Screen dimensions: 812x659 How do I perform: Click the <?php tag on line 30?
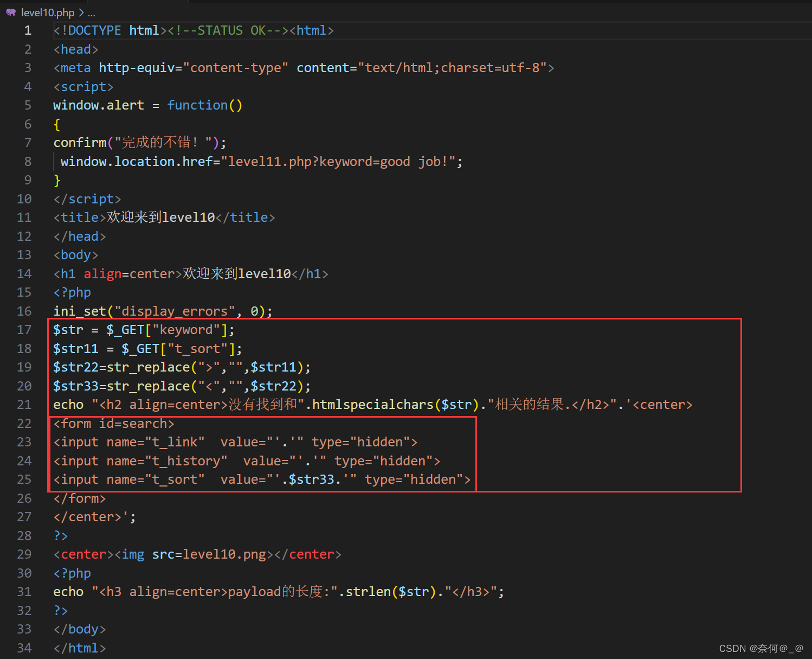click(x=72, y=573)
